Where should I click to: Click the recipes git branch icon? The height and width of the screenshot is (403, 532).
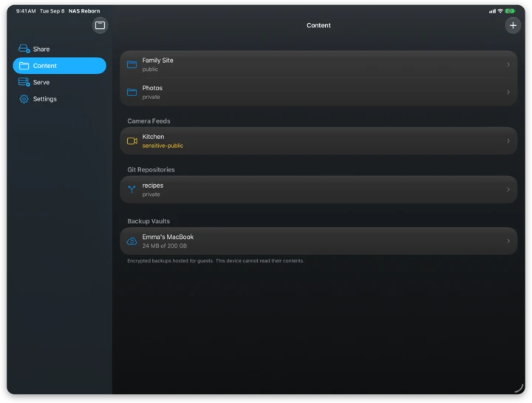pos(132,189)
